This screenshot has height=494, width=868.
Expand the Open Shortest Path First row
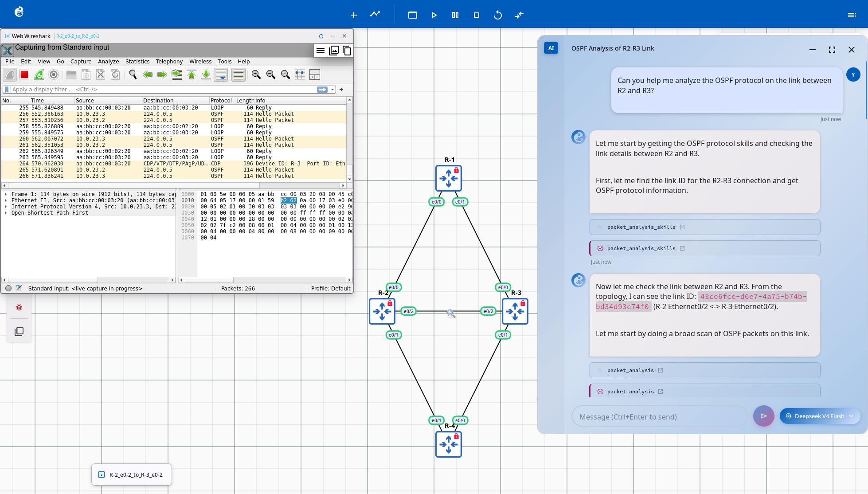click(6, 213)
